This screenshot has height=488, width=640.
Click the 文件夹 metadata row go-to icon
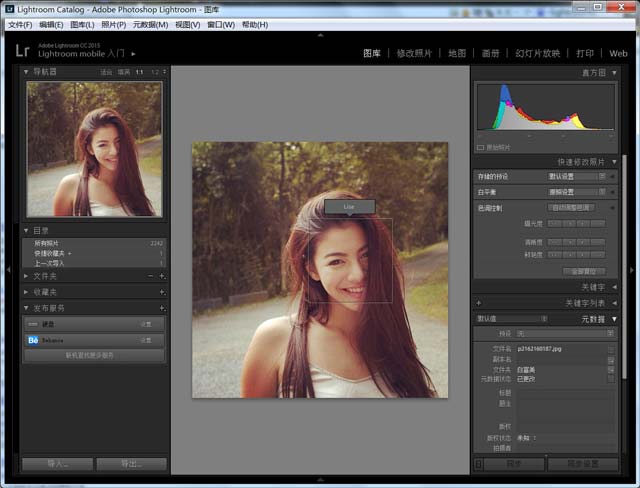click(611, 370)
